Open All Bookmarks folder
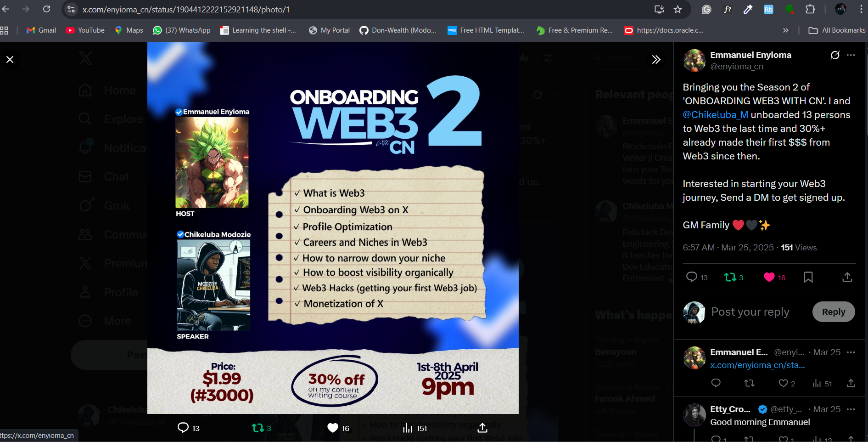868x442 pixels. [x=837, y=30]
